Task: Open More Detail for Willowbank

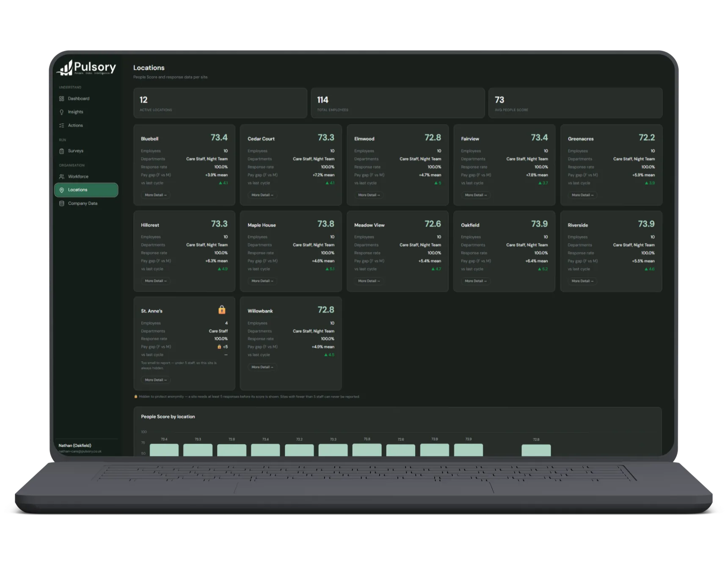Action: [x=262, y=367]
